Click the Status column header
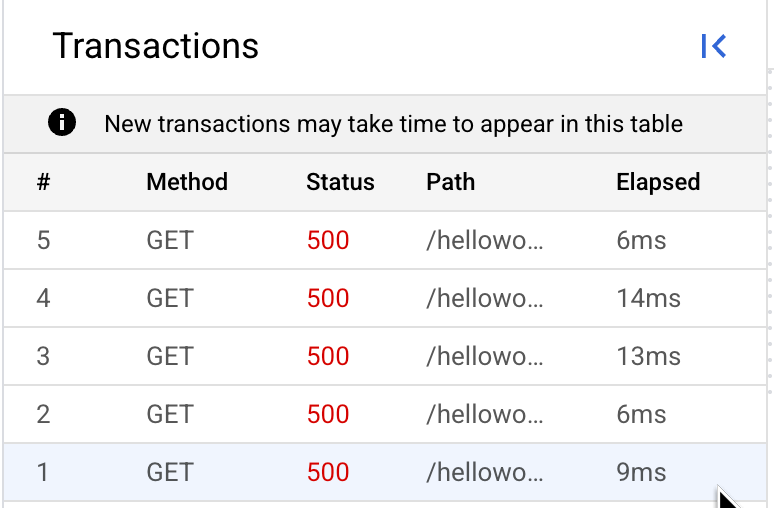This screenshot has height=508, width=774. pos(340,182)
